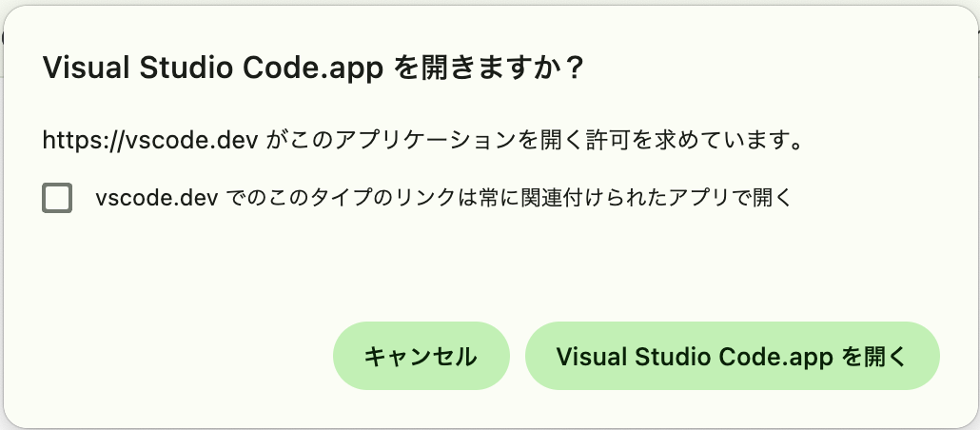Choose the right green pill button
This screenshot has height=430, width=980.
732,356
